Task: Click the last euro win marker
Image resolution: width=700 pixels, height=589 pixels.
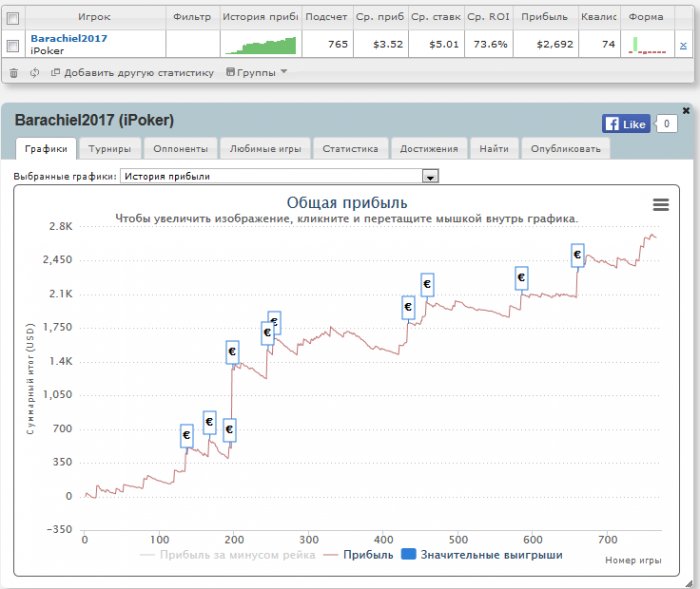Action: [x=577, y=256]
